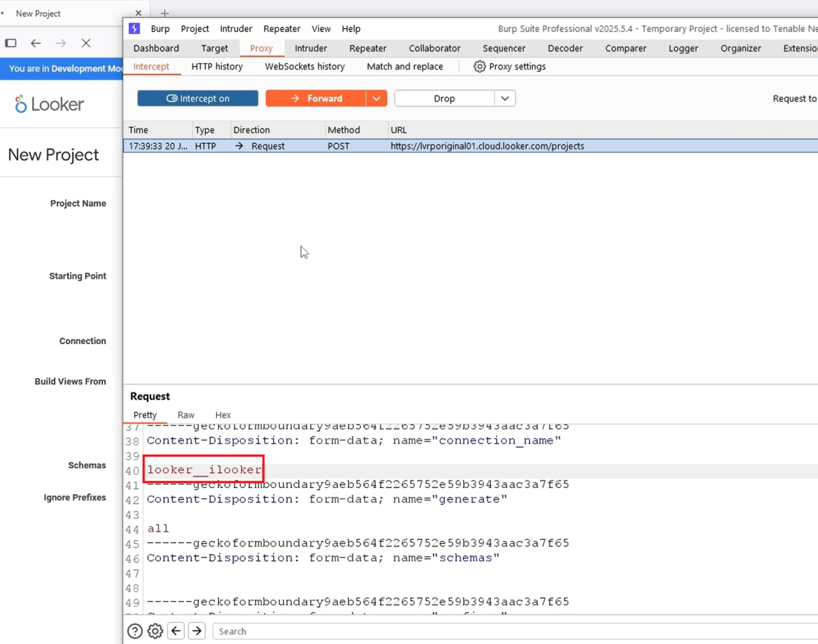818x644 pixels.
Task: Open request editor settings via gear icon
Action: pyautogui.click(x=155, y=631)
